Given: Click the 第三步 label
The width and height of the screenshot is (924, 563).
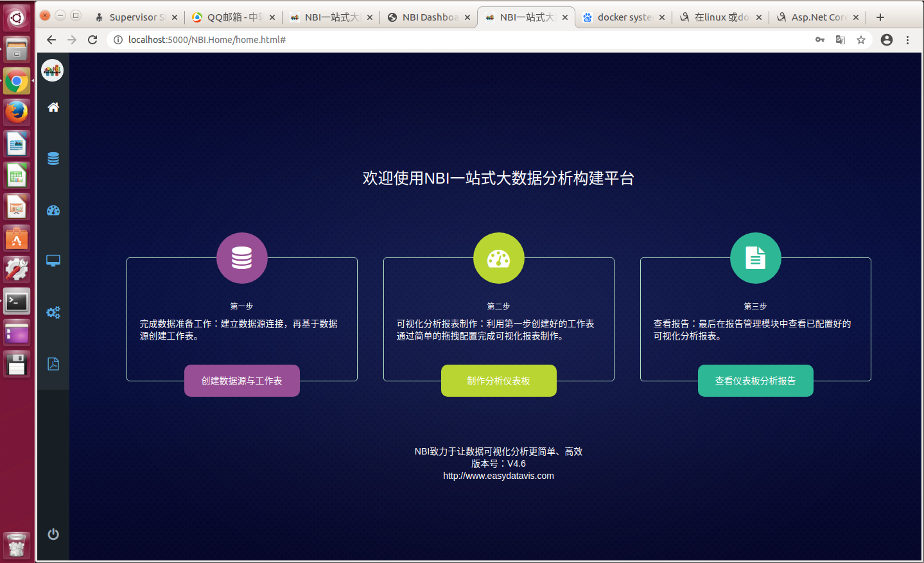Looking at the screenshot, I should [x=756, y=306].
